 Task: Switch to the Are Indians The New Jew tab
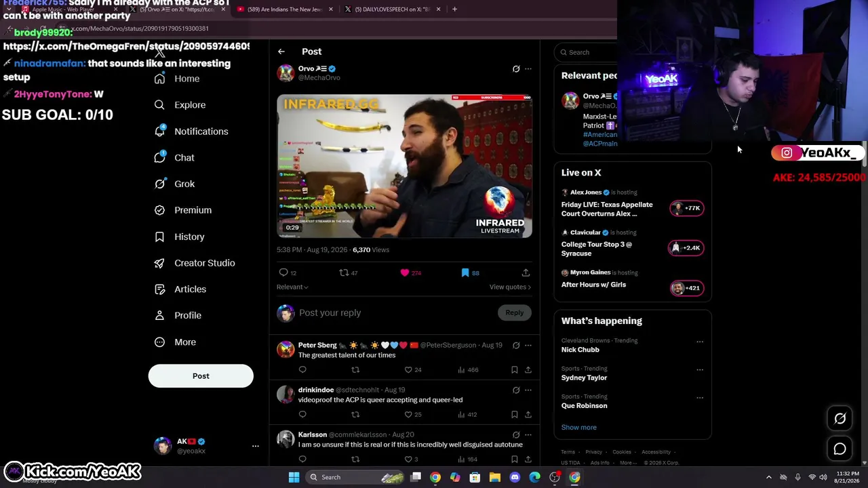pos(285,9)
